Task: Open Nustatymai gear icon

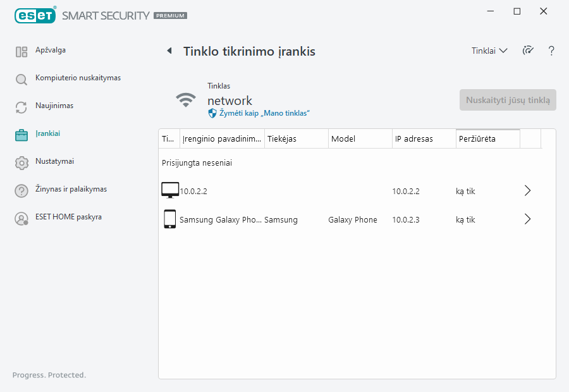Action: [21, 163]
